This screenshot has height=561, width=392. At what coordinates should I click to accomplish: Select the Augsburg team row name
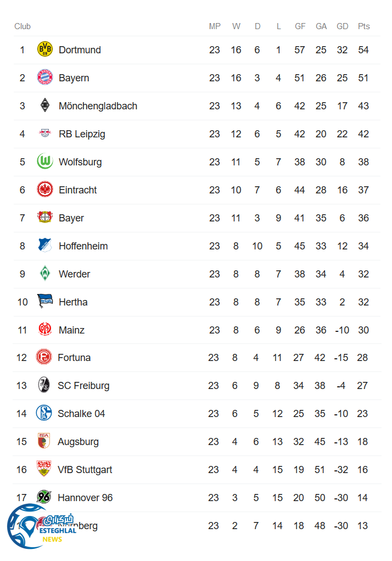78,442
